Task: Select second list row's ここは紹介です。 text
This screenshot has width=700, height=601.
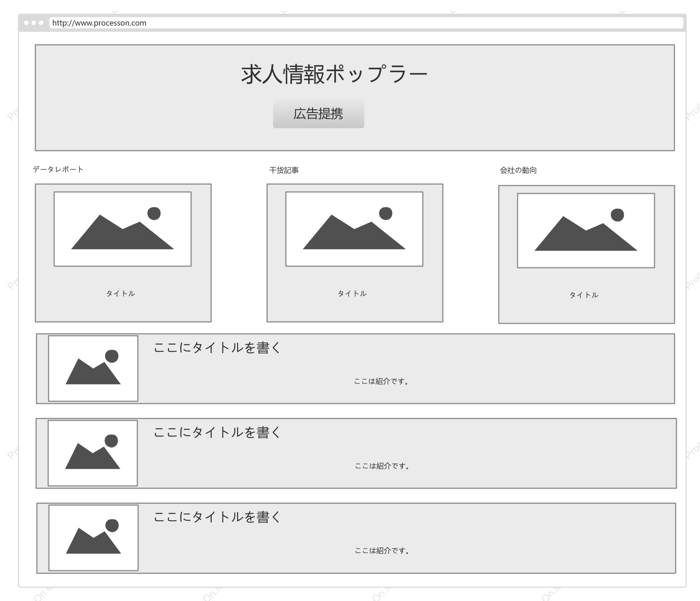Action: (x=382, y=466)
